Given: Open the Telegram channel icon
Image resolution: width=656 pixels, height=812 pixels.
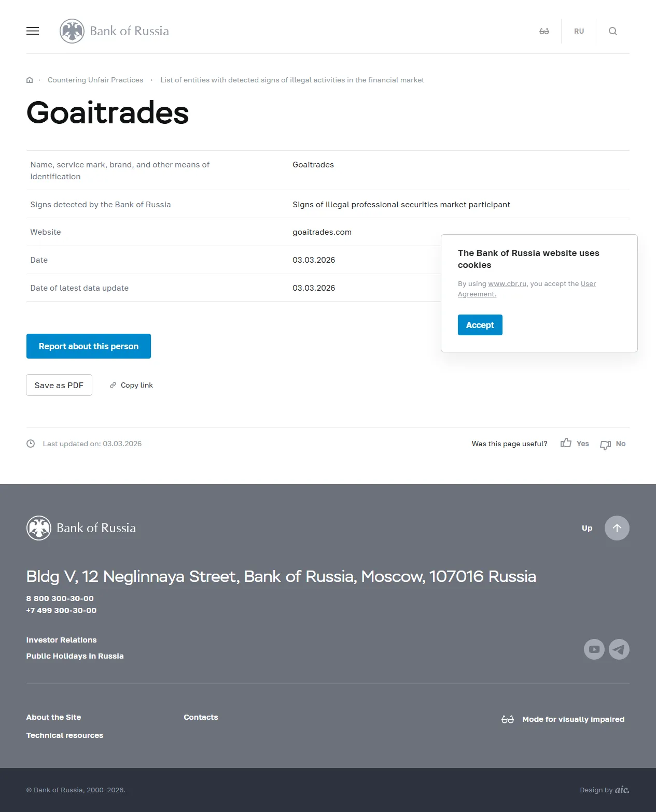Looking at the screenshot, I should click(x=619, y=649).
